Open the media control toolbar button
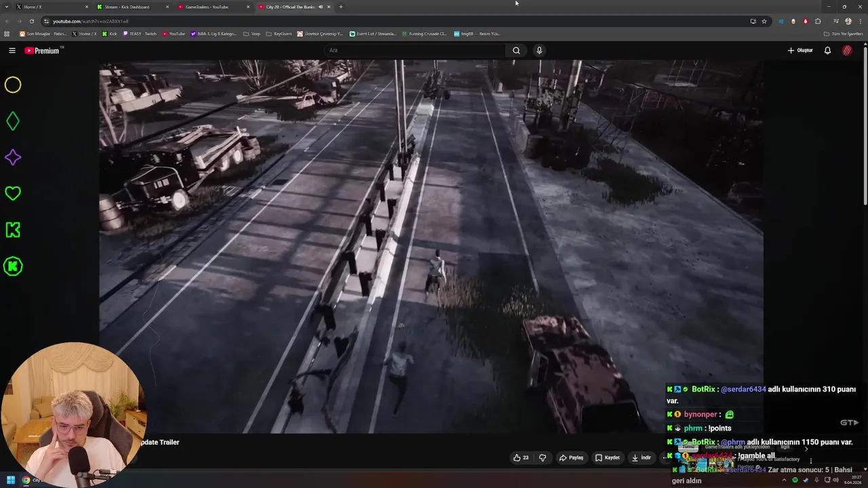 tap(836, 21)
